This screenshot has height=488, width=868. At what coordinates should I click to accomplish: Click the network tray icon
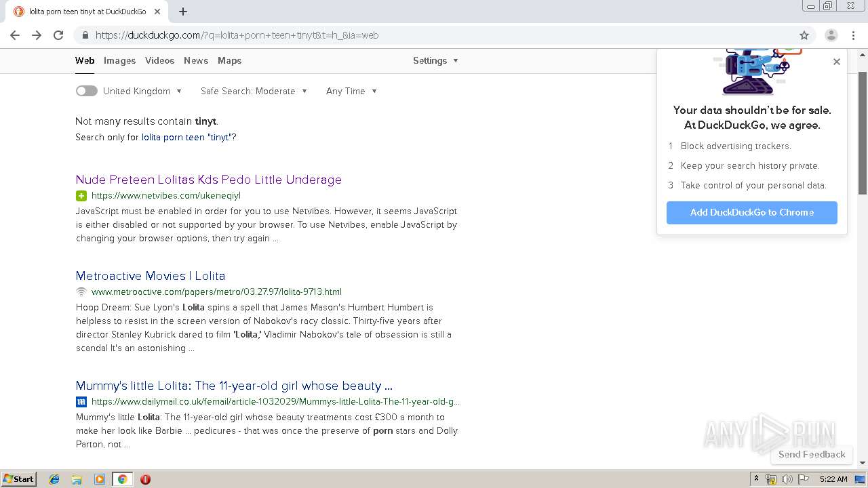point(771,479)
